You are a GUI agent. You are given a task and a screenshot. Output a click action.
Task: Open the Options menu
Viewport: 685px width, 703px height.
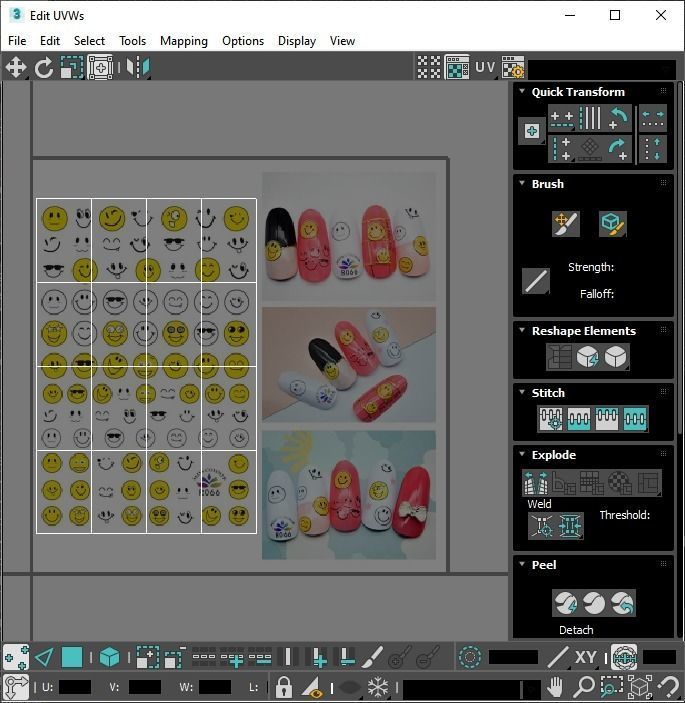[243, 41]
